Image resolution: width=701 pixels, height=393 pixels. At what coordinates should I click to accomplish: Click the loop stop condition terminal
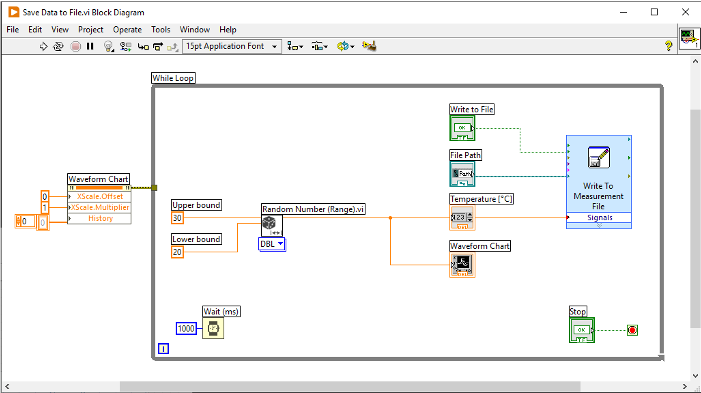(632, 330)
